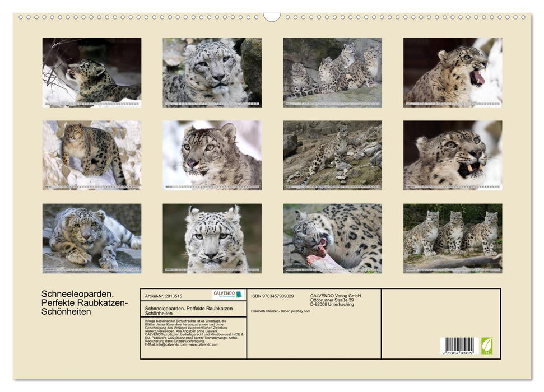
Task: Toggle the spiral binding at top center
Action: [x=272, y=16]
